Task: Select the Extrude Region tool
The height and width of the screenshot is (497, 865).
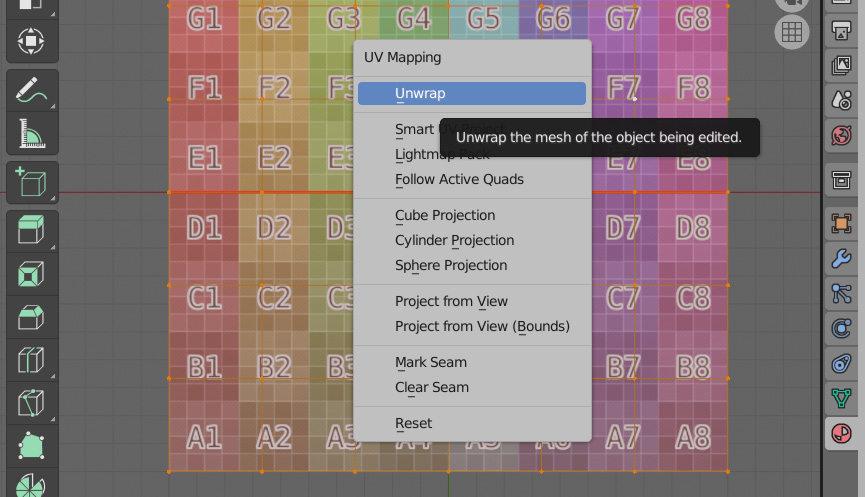Action: point(32,231)
